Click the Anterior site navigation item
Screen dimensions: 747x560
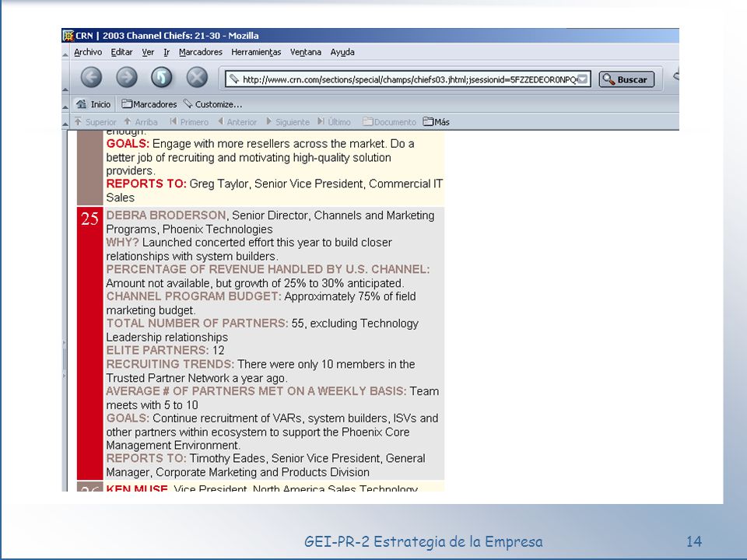click(x=237, y=122)
